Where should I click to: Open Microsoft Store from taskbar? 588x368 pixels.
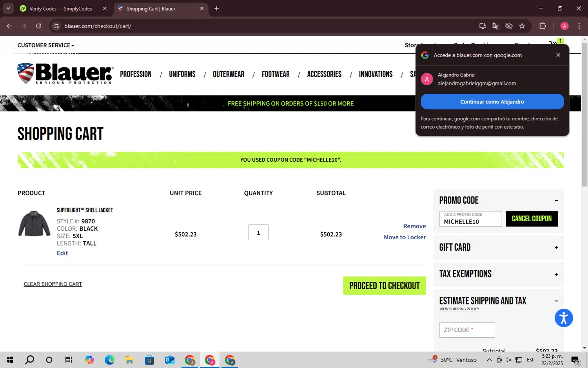coord(149,360)
